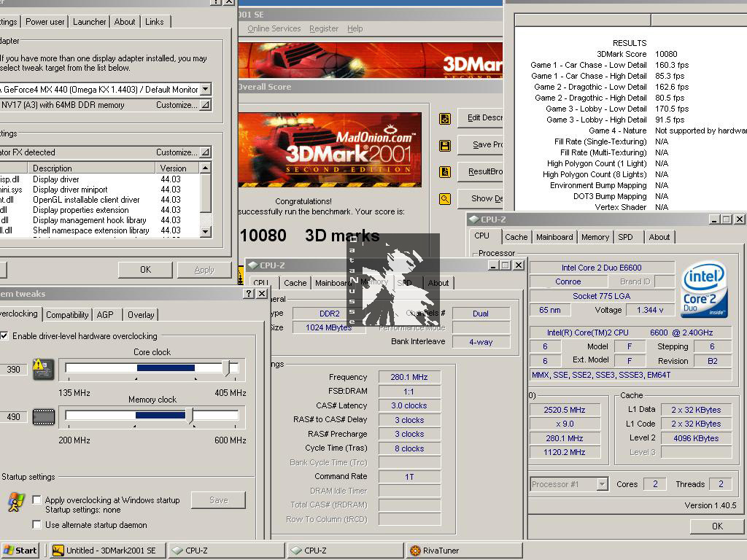Image resolution: width=747 pixels, height=560 pixels.
Task: Click the Intel Core 2 Duo logo
Action: [x=705, y=289]
